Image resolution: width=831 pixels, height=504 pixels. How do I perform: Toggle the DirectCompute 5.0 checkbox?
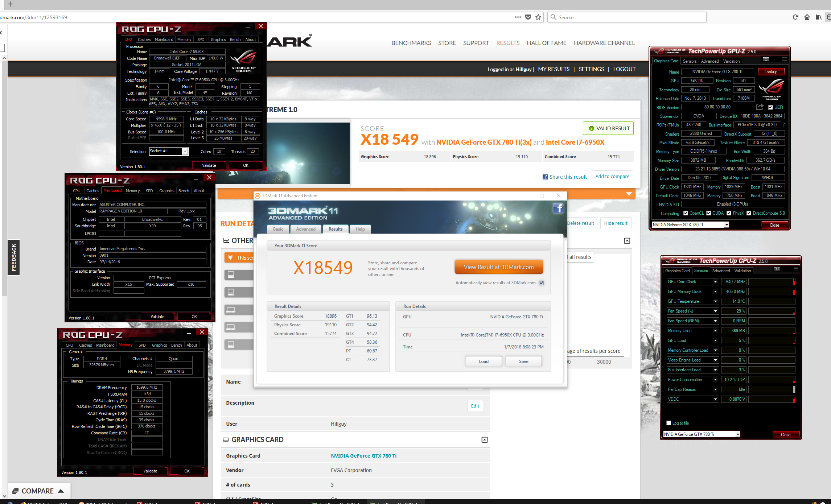point(749,213)
